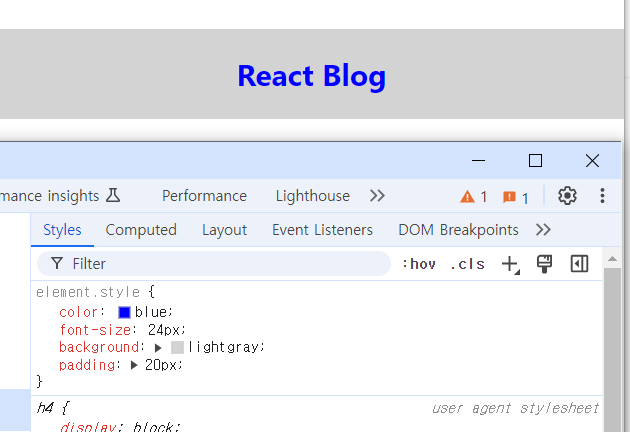Edit the font-size property name
The height and width of the screenshot is (432, 630).
coord(95,330)
